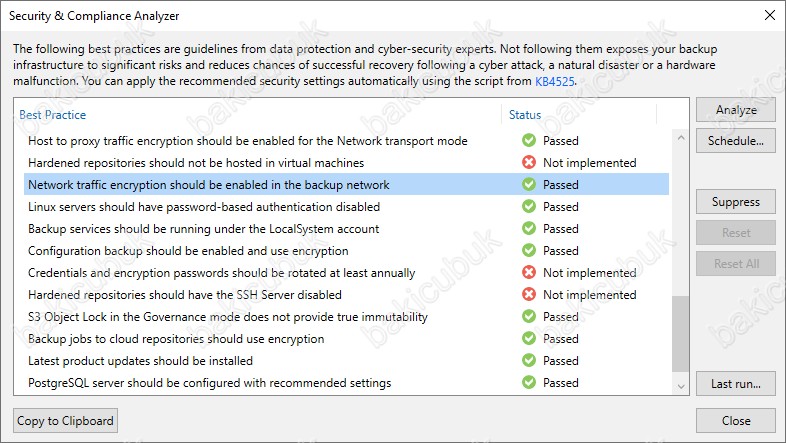This screenshot has height=443, width=786.
Task: Click red icon beside Credentials rotation rule
Action: [x=529, y=273]
